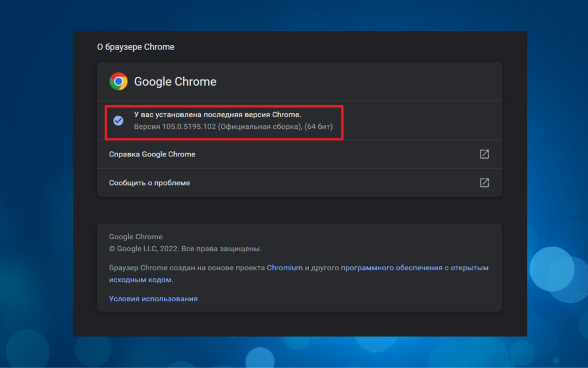Screen dimensions: 588x368
Task: Open external link icon beside Справка Google Chrome
Action: (x=484, y=154)
